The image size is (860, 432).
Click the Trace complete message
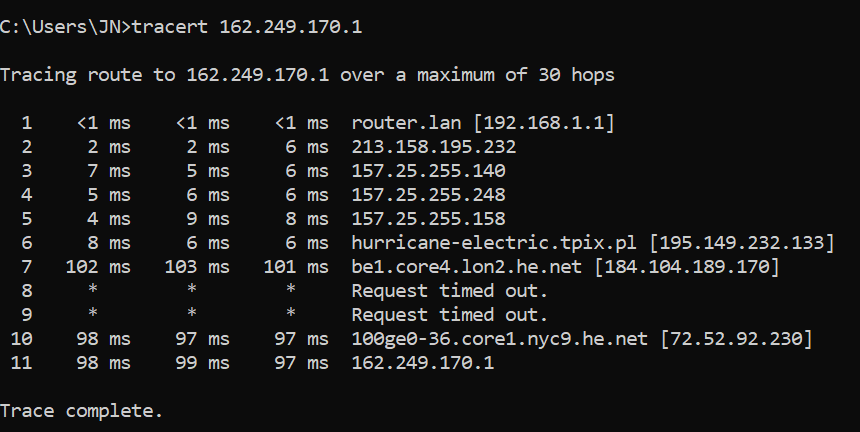81,411
